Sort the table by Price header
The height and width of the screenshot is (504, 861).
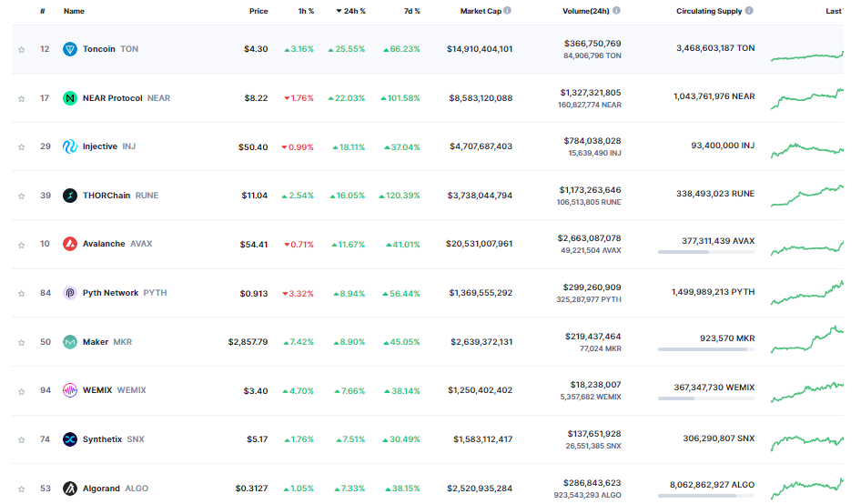pyautogui.click(x=258, y=11)
